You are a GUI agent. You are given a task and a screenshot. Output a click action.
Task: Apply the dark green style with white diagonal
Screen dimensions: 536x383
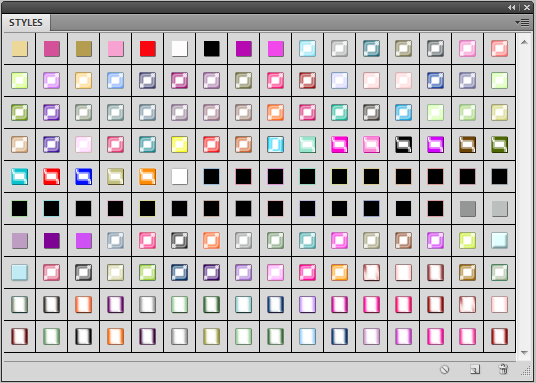(x=499, y=144)
